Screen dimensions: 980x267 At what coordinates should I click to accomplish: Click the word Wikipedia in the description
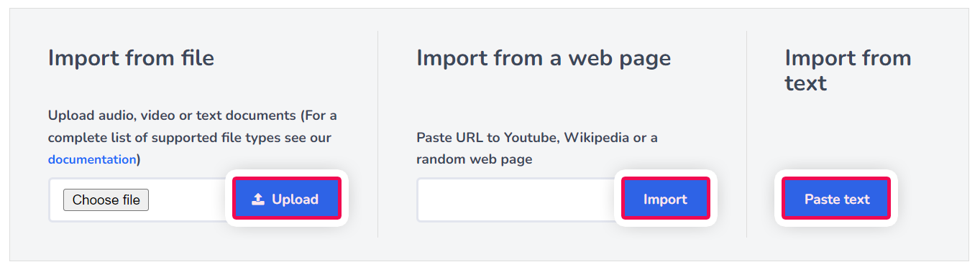597,137
